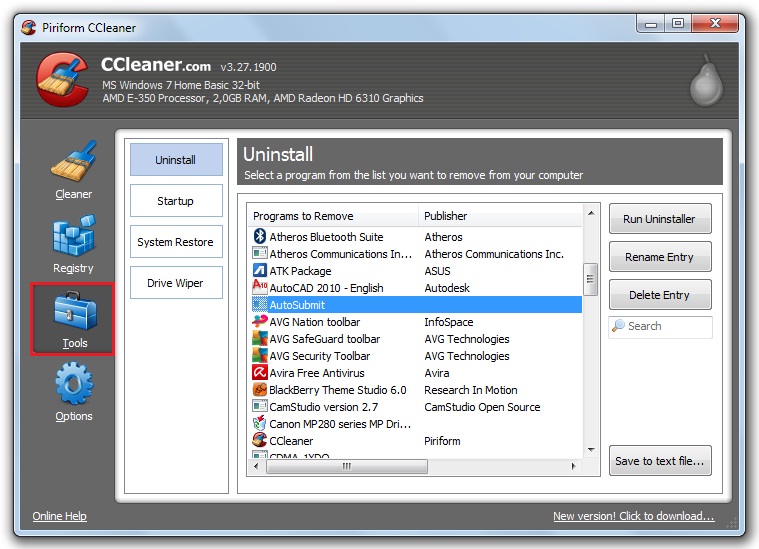Click the ASUS publisher cell
The width and height of the screenshot is (759, 549).
tap(438, 271)
